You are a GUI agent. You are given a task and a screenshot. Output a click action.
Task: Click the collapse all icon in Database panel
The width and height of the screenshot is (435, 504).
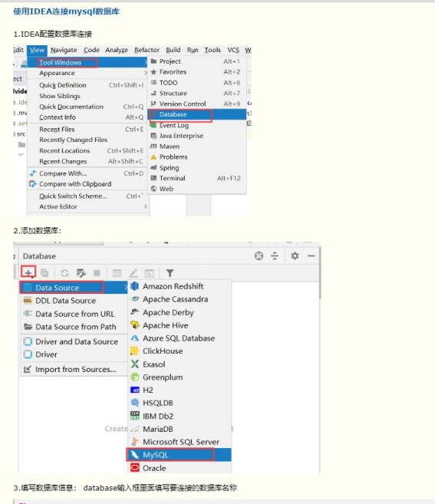(275, 256)
